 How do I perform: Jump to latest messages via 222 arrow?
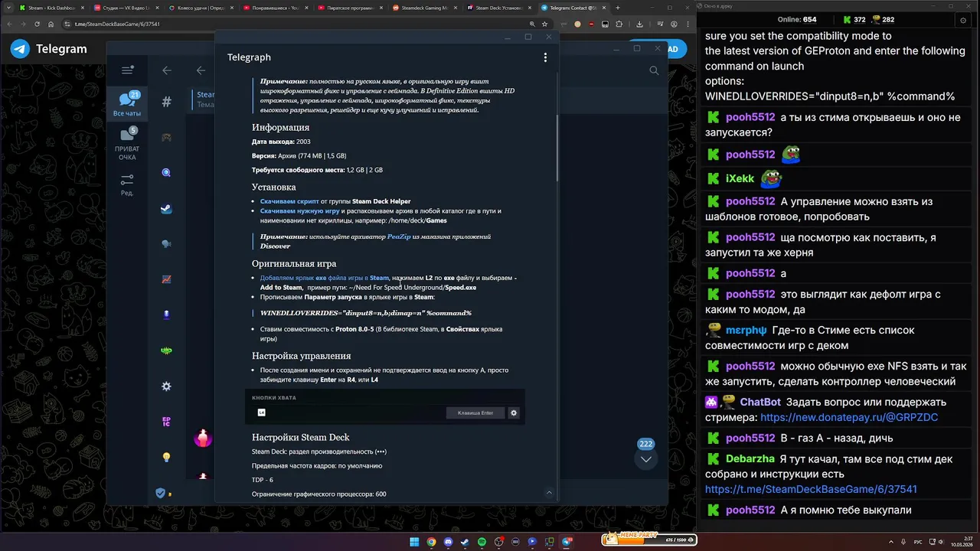[x=646, y=459]
